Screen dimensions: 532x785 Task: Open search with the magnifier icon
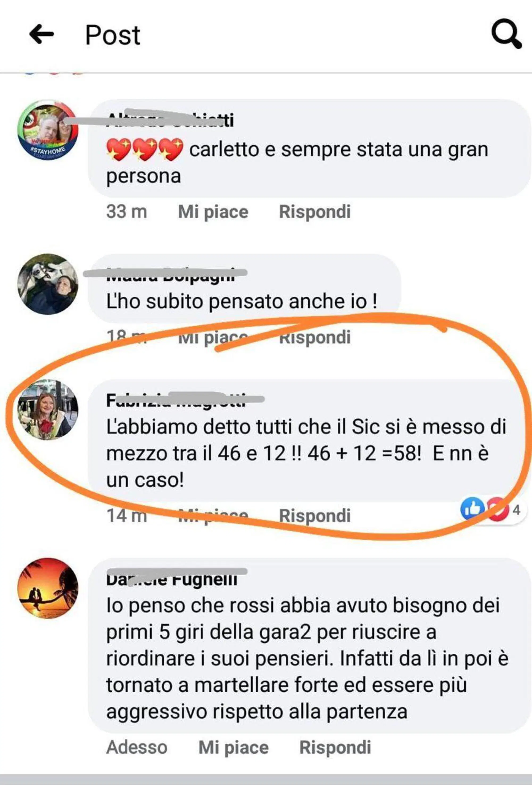506,34
